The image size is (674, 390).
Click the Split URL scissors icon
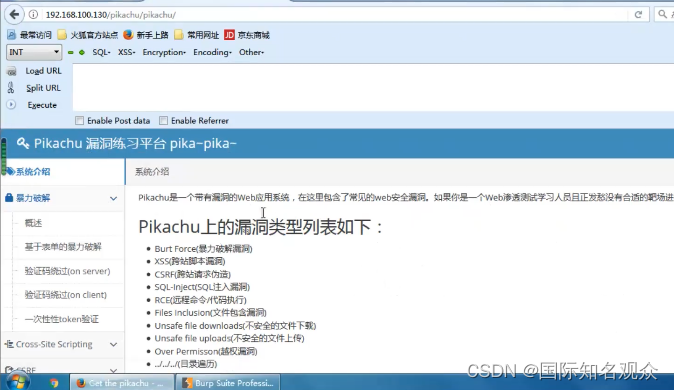[11, 88]
